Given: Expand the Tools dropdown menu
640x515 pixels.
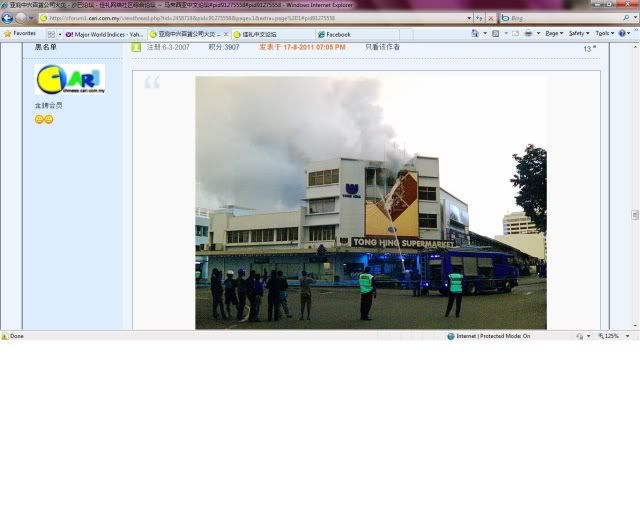Looking at the screenshot, I should click(604, 33).
